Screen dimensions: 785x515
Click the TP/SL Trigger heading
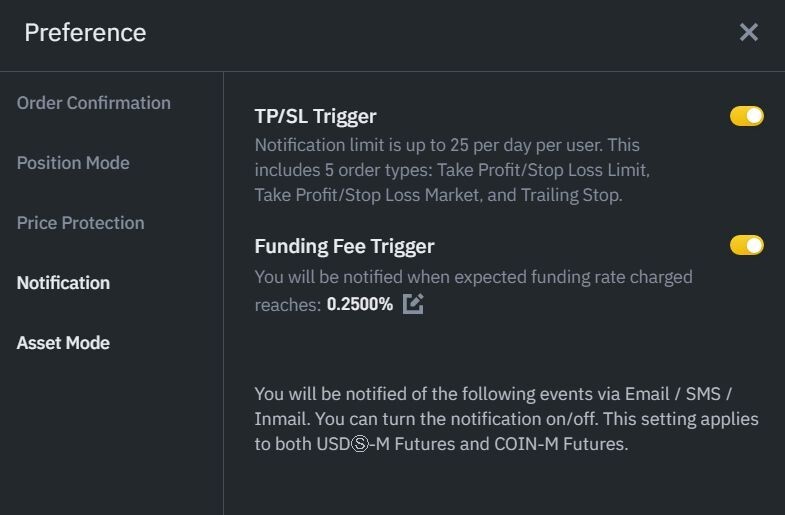tap(315, 117)
